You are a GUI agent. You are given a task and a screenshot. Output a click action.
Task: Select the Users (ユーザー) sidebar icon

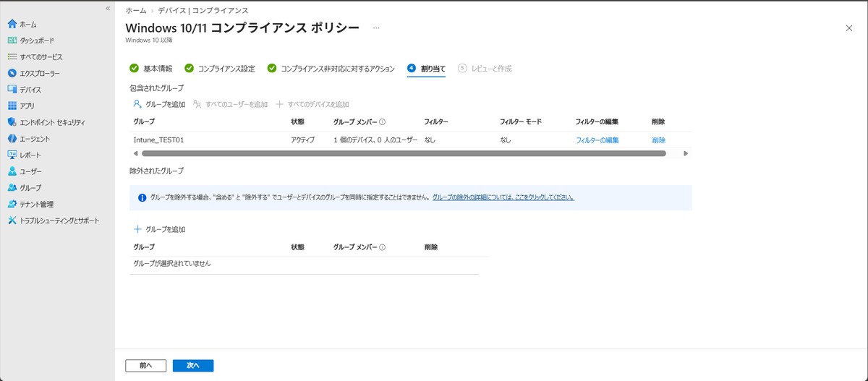click(x=12, y=171)
